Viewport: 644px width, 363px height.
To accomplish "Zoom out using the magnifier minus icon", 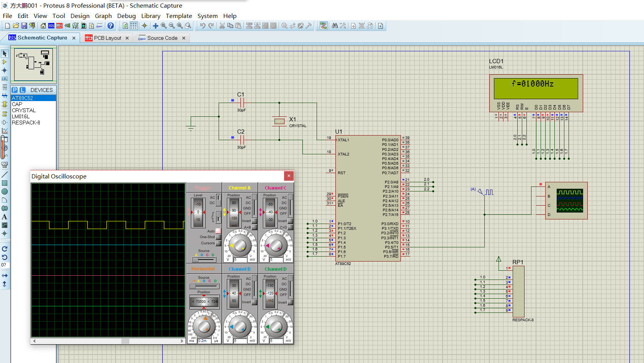I will (172, 26).
